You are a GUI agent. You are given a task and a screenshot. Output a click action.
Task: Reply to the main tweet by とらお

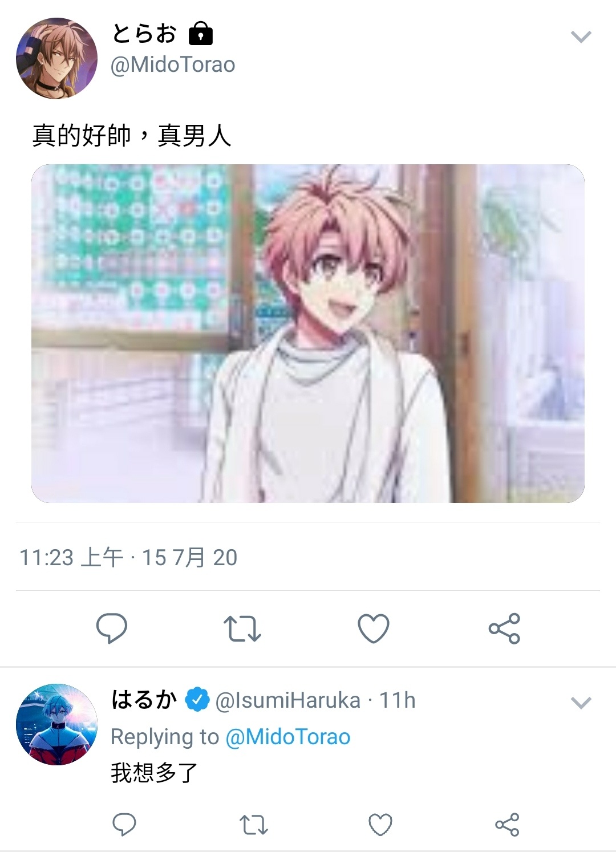111,628
